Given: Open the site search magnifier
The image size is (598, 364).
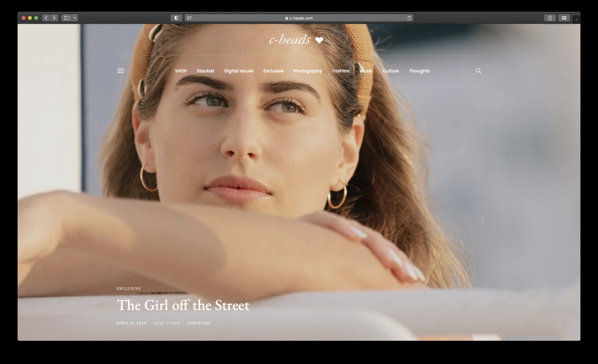Looking at the screenshot, I should point(478,71).
